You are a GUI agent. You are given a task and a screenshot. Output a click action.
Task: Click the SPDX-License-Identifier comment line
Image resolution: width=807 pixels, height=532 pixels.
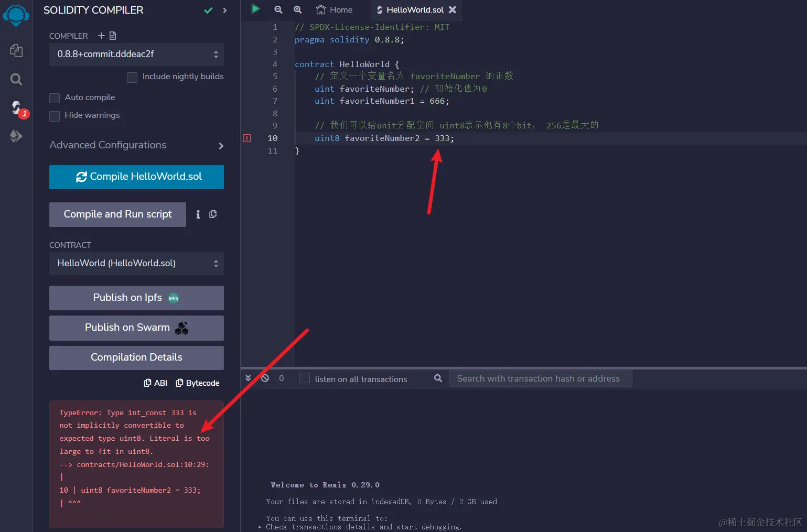372,27
